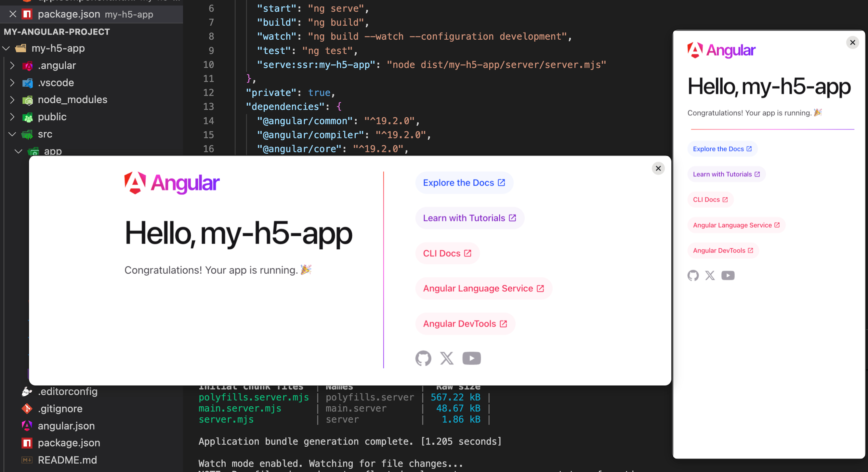
Task: Click X (Twitter) icon in large panel
Action: click(447, 358)
